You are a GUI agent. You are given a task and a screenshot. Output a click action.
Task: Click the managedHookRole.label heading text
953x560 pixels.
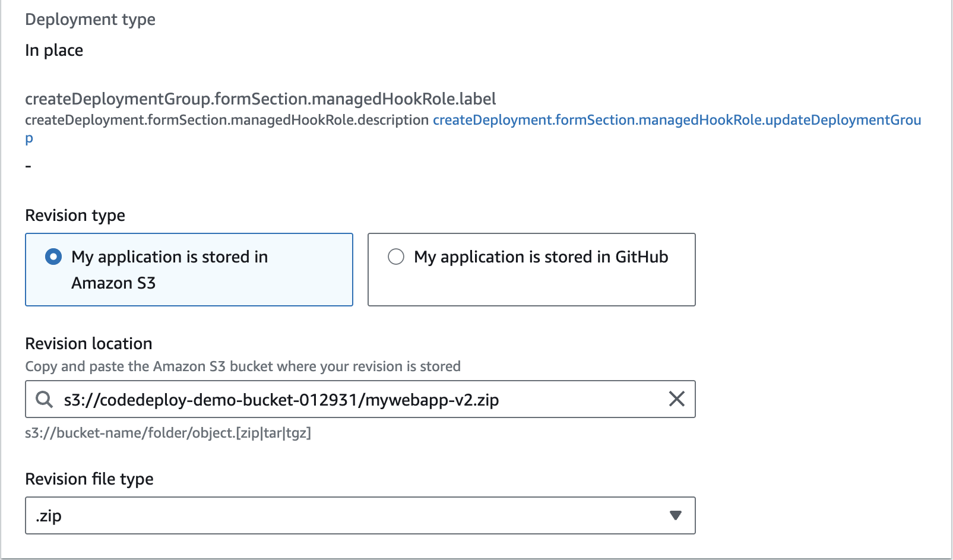[x=260, y=99]
